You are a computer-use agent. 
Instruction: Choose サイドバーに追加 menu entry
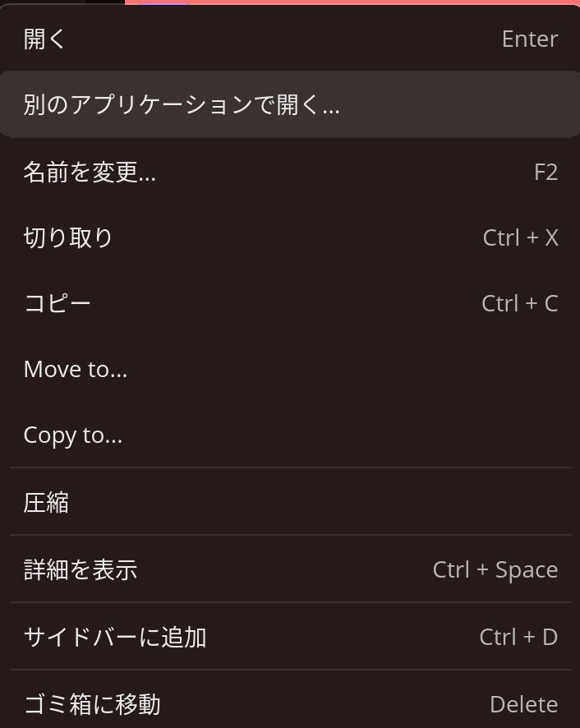pos(115,637)
